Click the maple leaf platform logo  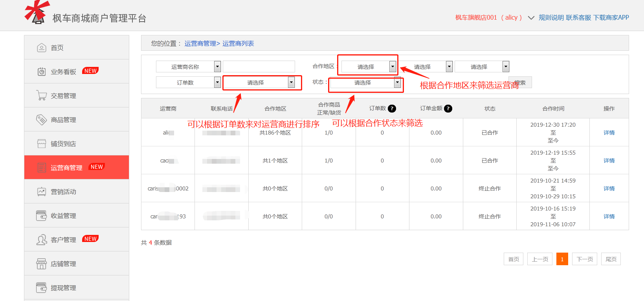(37, 12)
